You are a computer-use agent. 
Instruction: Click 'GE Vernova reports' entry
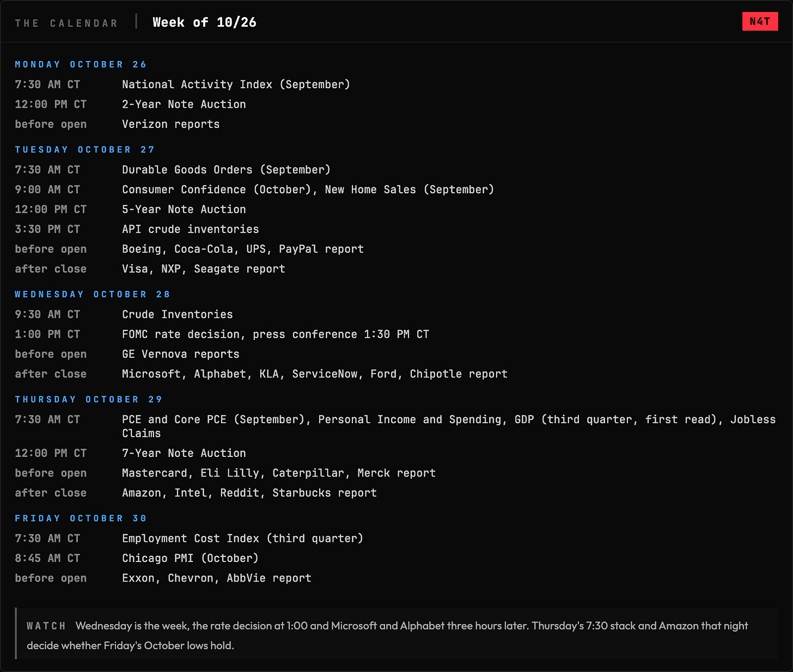point(180,354)
